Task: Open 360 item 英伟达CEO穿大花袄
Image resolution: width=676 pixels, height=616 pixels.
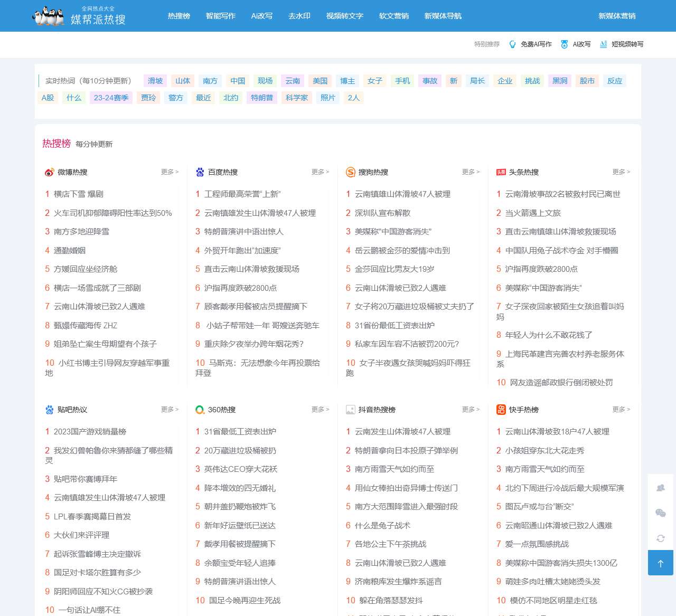Action: (x=241, y=469)
